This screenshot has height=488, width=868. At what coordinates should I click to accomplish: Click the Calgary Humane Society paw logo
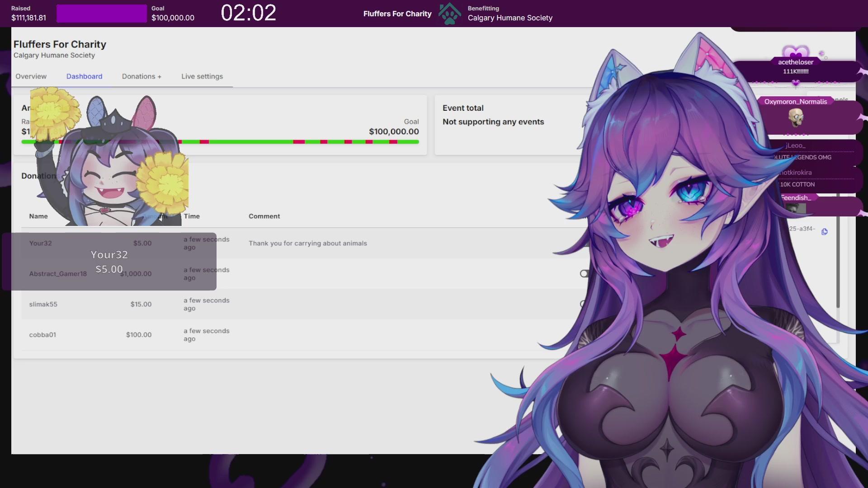coord(450,14)
